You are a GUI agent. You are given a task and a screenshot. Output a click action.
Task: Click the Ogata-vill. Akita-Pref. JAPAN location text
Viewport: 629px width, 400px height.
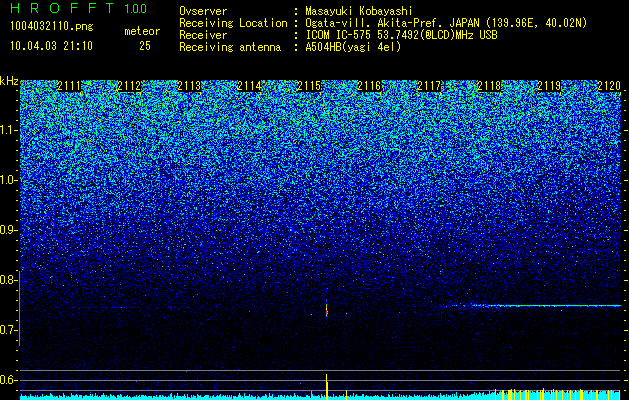[x=445, y=23]
